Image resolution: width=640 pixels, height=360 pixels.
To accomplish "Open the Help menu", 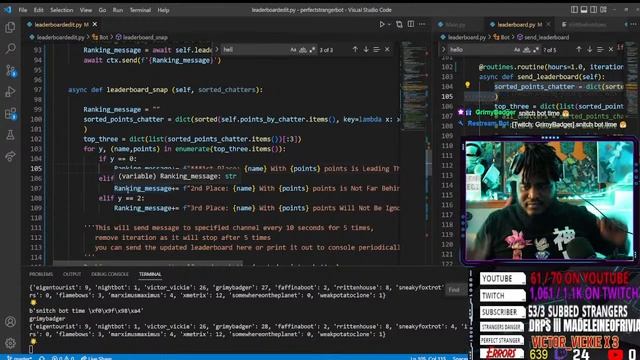I will [x=163, y=10].
